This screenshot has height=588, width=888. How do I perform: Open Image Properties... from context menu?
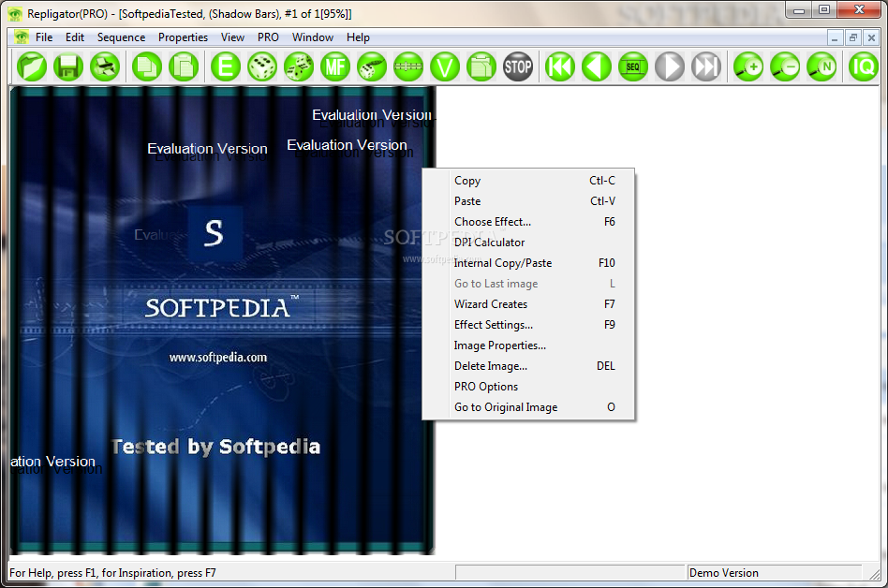528,345
